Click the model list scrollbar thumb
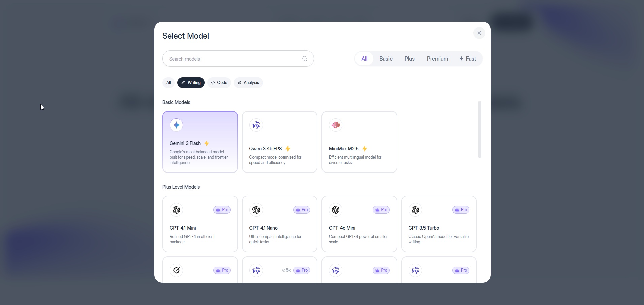 pyautogui.click(x=480, y=129)
